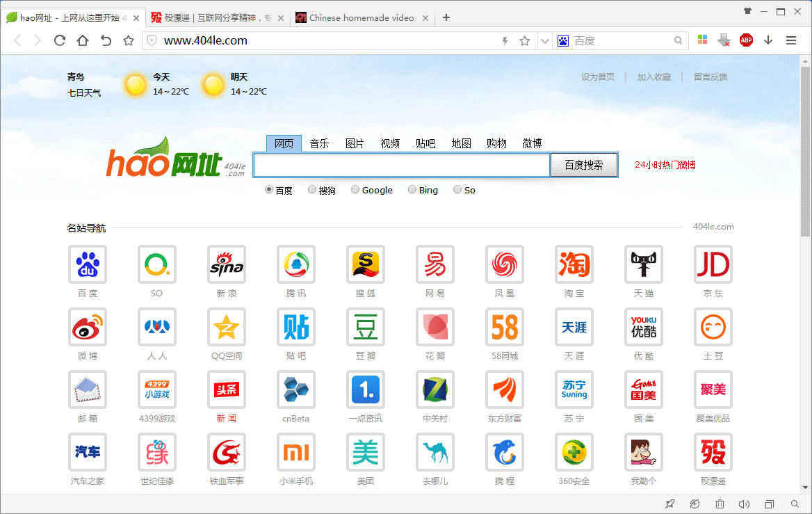
Task: Open a new browser tab with plus button
Action: coord(446,17)
